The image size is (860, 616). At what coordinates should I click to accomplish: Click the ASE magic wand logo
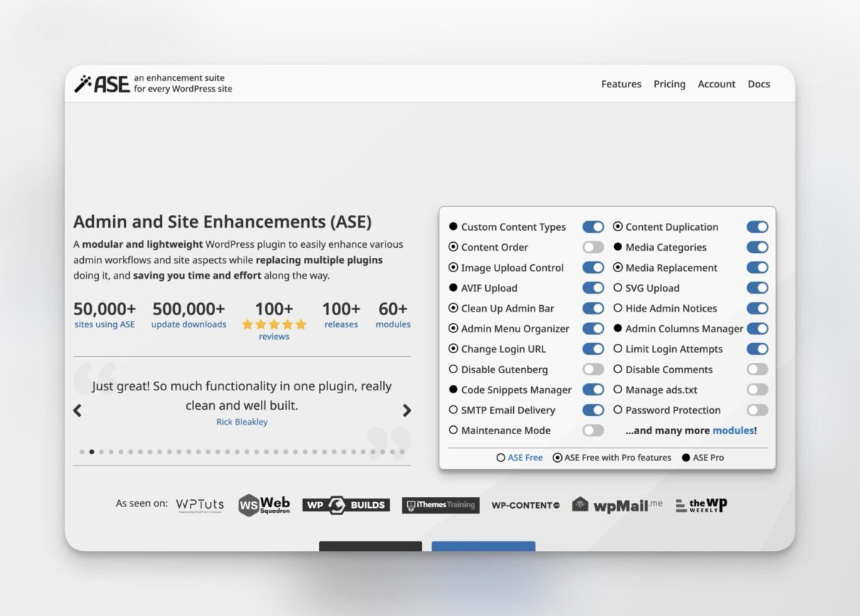[82, 83]
